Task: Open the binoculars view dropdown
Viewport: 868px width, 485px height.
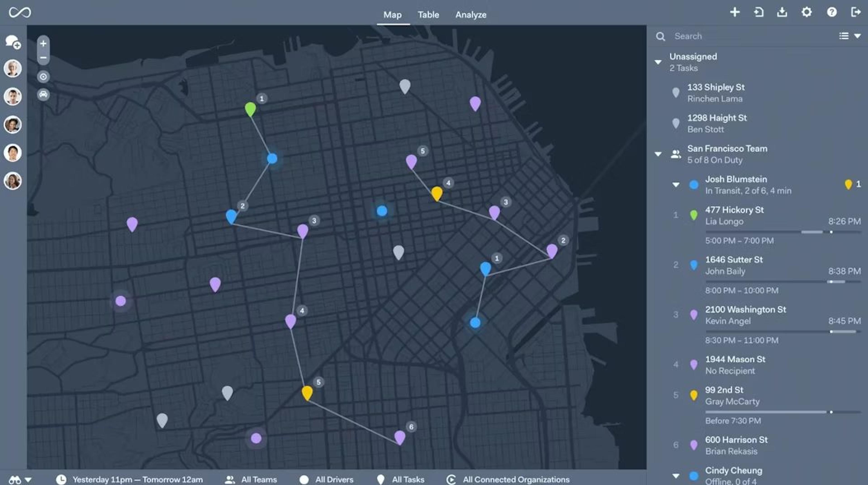Action: tap(20, 479)
